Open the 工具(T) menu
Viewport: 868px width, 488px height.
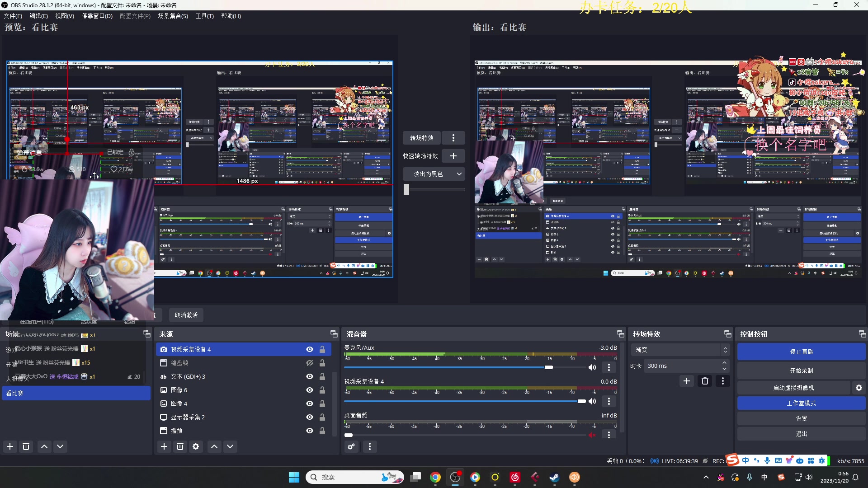pyautogui.click(x=204, y=16)
